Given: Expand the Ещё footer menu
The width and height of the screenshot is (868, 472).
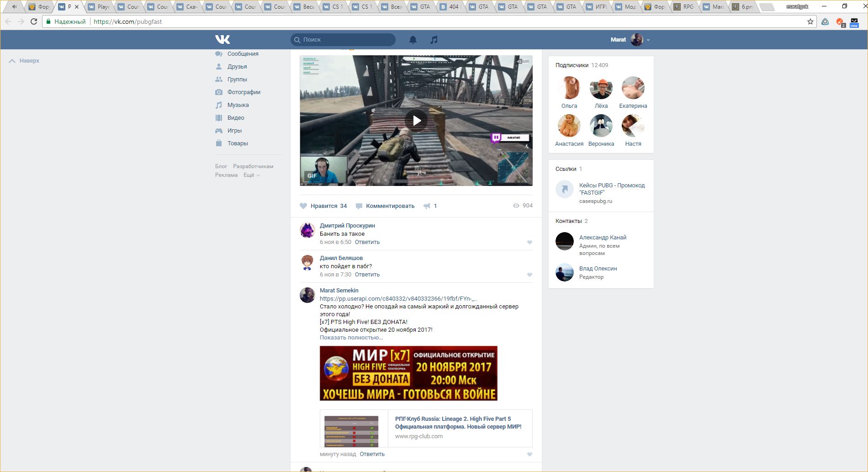Looking at the screenshot, I should point(251,175).
